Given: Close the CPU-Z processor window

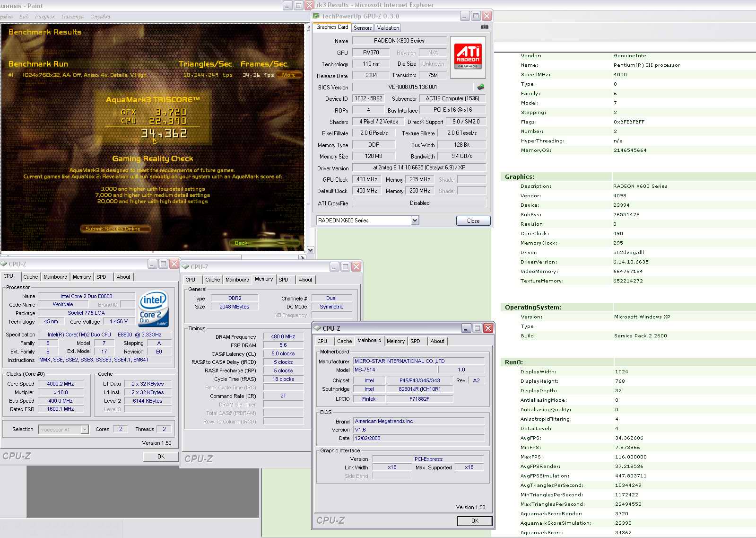Looking at the screenshot, I should pos(174,264).
